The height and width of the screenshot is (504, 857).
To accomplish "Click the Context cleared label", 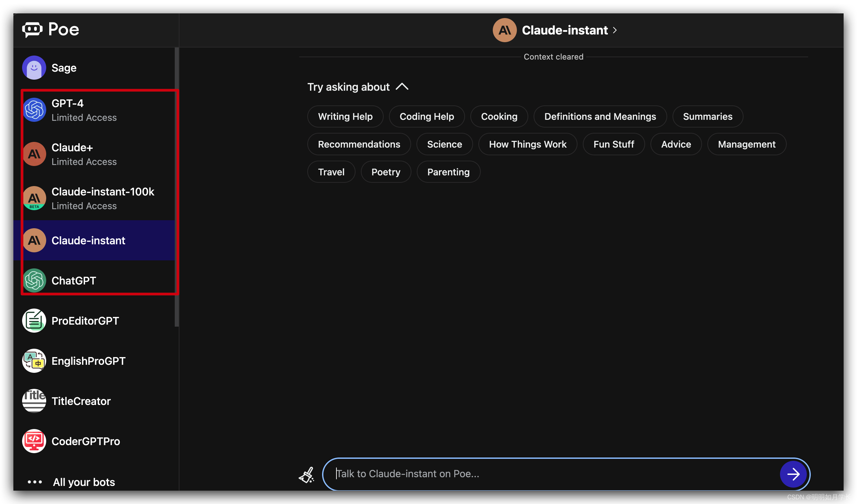I will pyautogui.click(x=553, y=57).
